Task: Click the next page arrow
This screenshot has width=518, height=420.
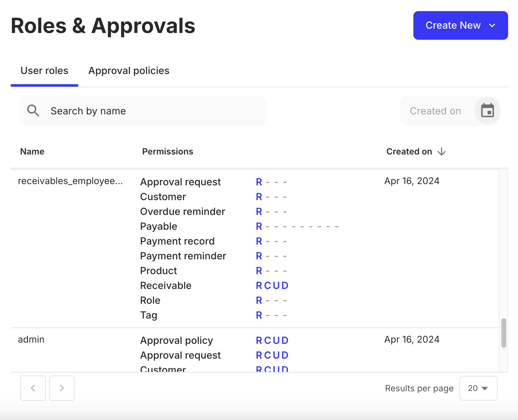Action: coord(62,388)
